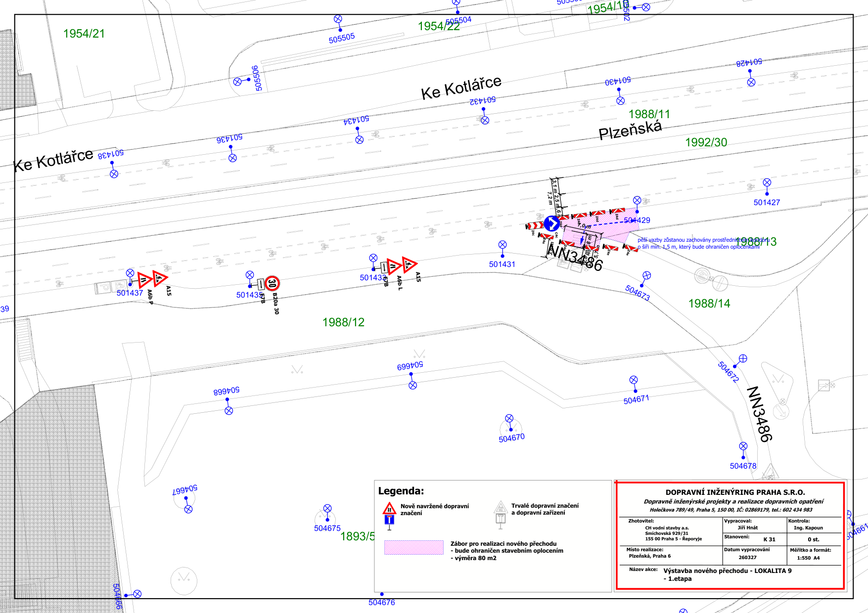Viewport: 868px width, 613px height.
Task: Click the E7b arrow plate next to 30 sign
Action: (x=261, y=284)
